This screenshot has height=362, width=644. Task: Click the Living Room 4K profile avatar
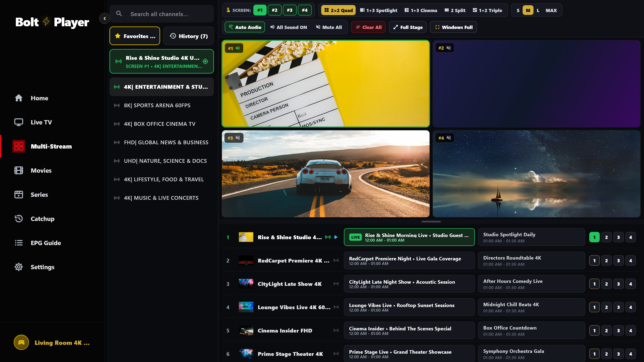(21, 342)
